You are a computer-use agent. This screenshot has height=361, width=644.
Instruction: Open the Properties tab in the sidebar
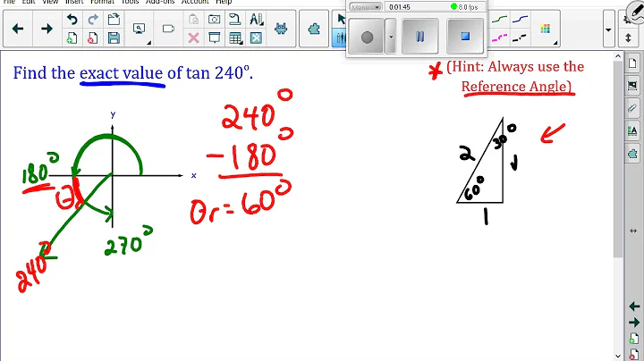(632, 130)
